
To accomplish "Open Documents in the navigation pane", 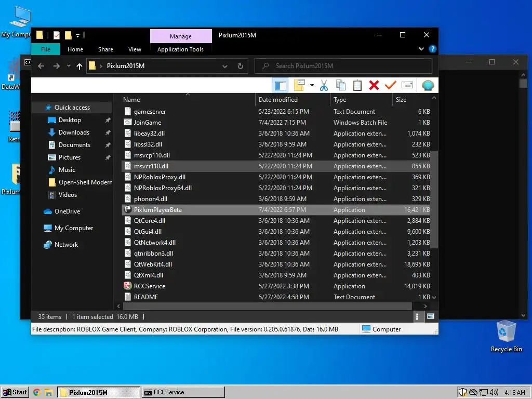I will pyautogui.click(x=74, y=145).
